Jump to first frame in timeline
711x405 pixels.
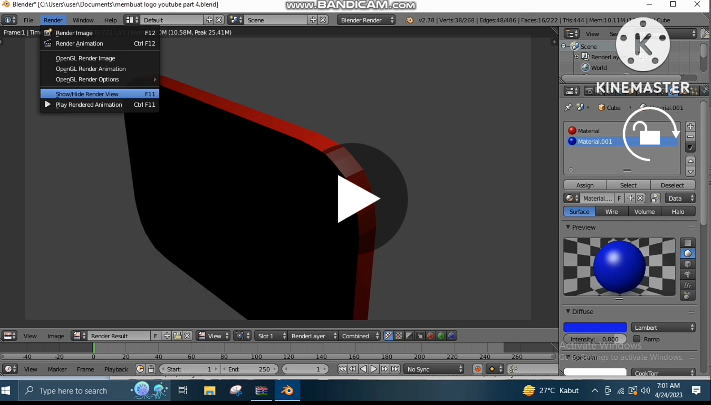coord(343,369)
